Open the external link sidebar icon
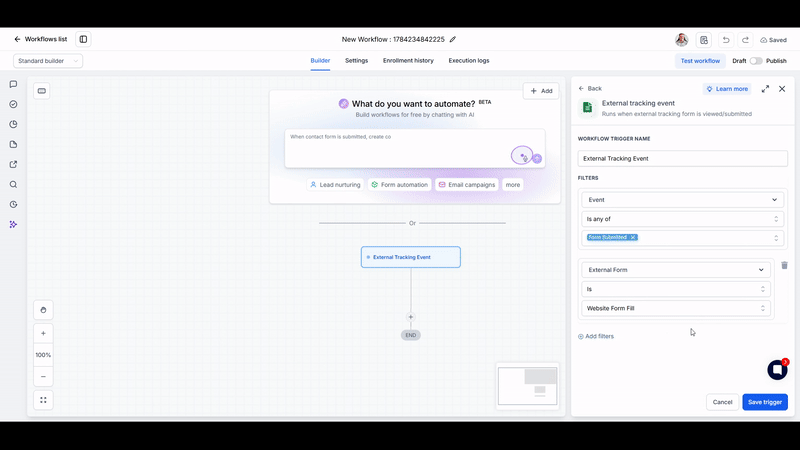 pos(13,164)
